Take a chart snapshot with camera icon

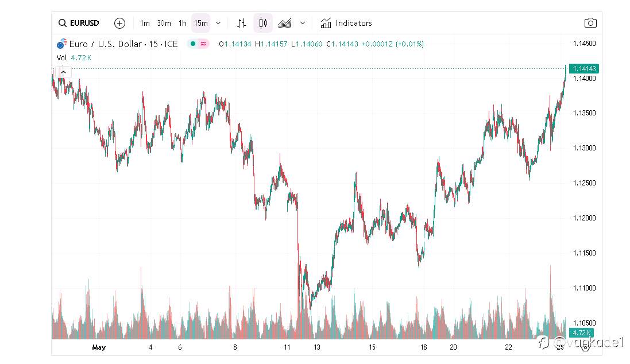point(590,23)
